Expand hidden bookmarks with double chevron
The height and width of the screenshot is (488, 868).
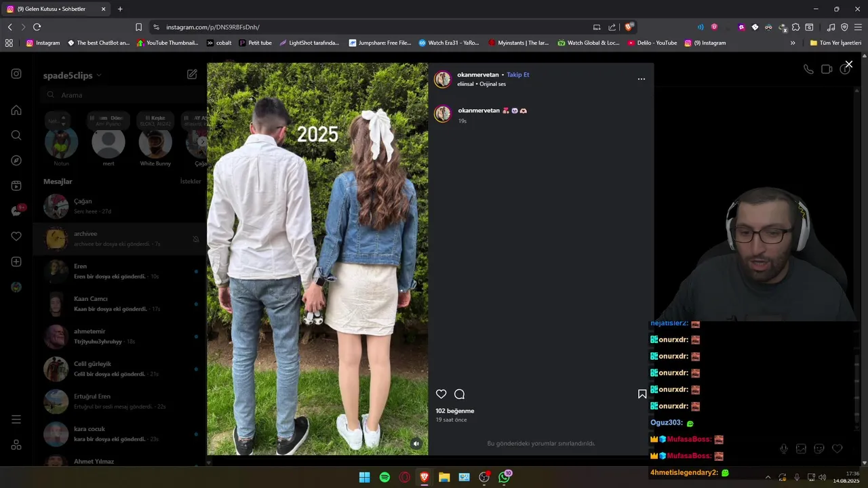pyautogui.click(x=793, y=43)
